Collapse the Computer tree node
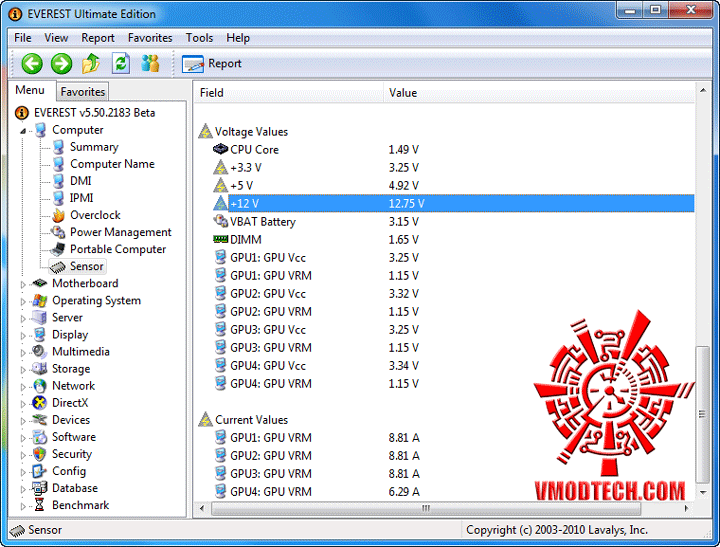Viewport: 720px width, 547px height. (x=23, y=131)
